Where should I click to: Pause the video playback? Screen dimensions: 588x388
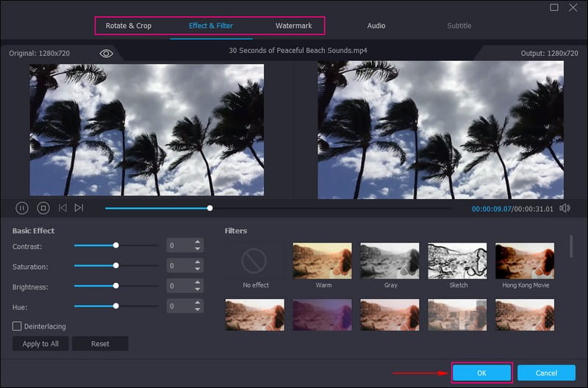tap(22, 208)
